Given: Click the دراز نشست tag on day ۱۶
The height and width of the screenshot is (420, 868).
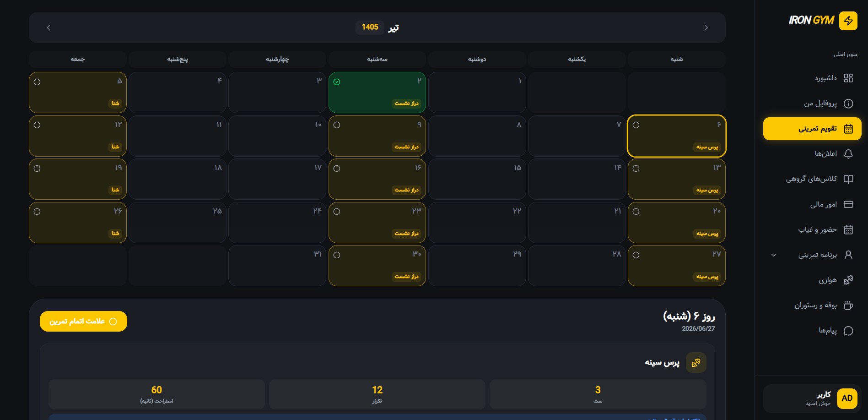Looking at the screenshot, I should [x=407, y=190].
